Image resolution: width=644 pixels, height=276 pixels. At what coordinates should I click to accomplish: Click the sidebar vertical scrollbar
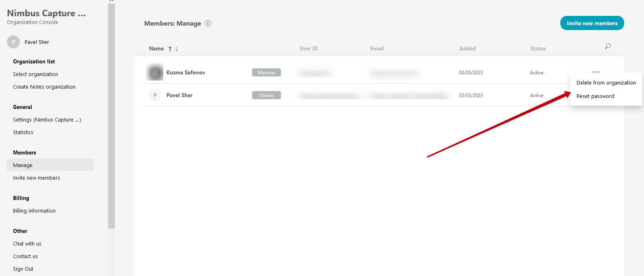coord(111,116)
